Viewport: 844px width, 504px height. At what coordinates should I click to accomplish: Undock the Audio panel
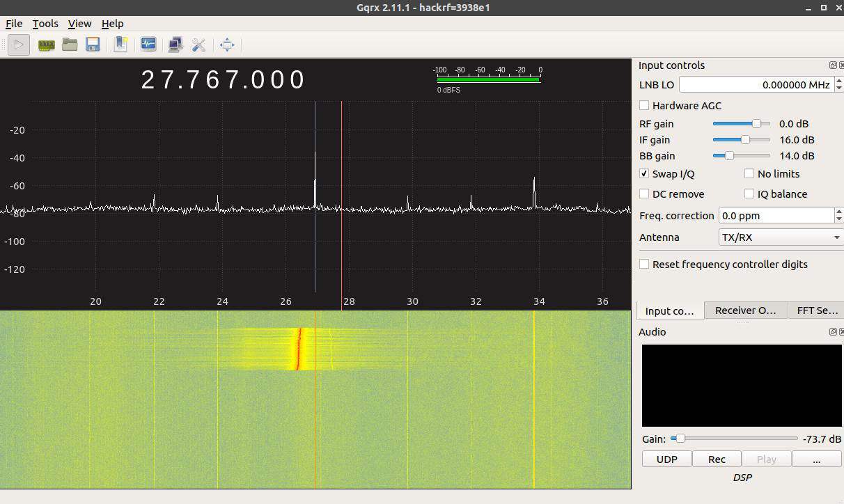tap(833, 331)
